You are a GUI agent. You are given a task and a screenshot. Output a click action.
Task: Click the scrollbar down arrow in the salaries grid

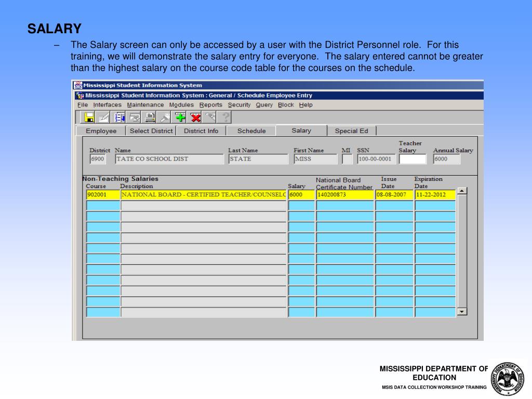click(x=462, y=312)
